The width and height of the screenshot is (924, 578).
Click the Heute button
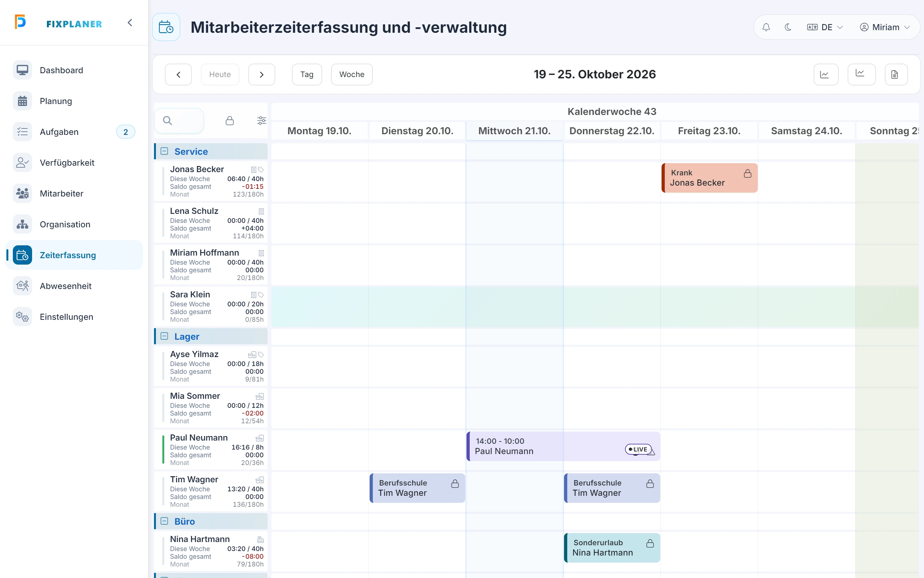(220, 74)
